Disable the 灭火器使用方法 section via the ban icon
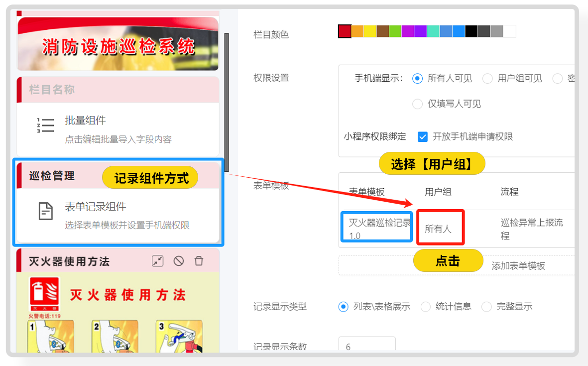Screen dimensions: 588x366 point(179,260)
